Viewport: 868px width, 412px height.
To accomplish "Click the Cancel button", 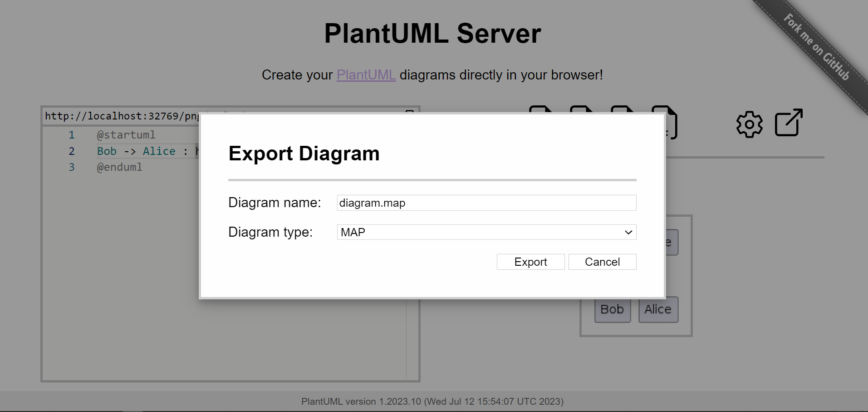I will tap(602, 262).
